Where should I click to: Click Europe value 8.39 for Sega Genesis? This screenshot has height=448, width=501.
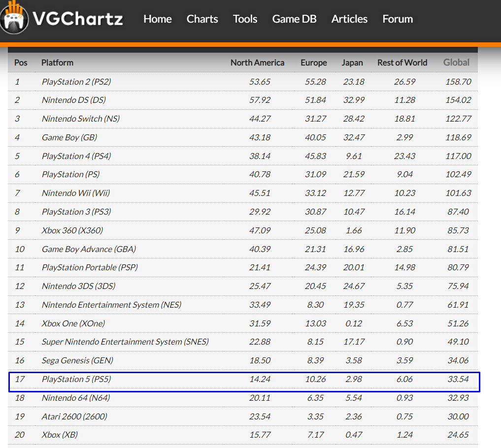pyautogui.click(x=315, y=360)
